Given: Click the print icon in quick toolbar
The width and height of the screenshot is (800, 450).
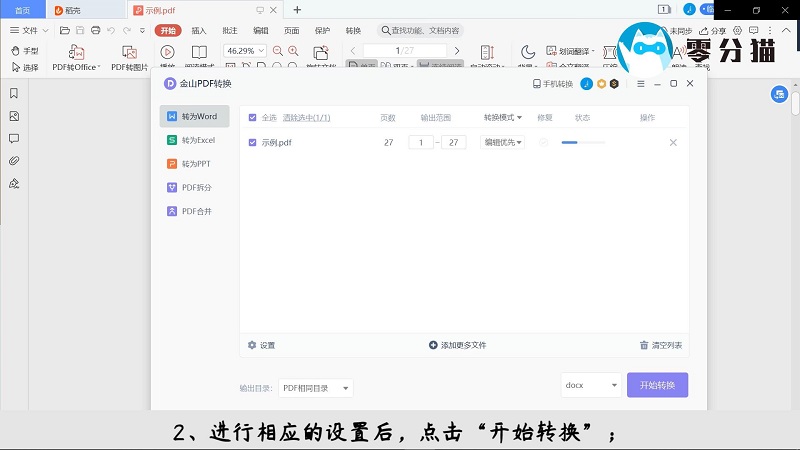Looking at the screenshot, I should coord(95,31).
